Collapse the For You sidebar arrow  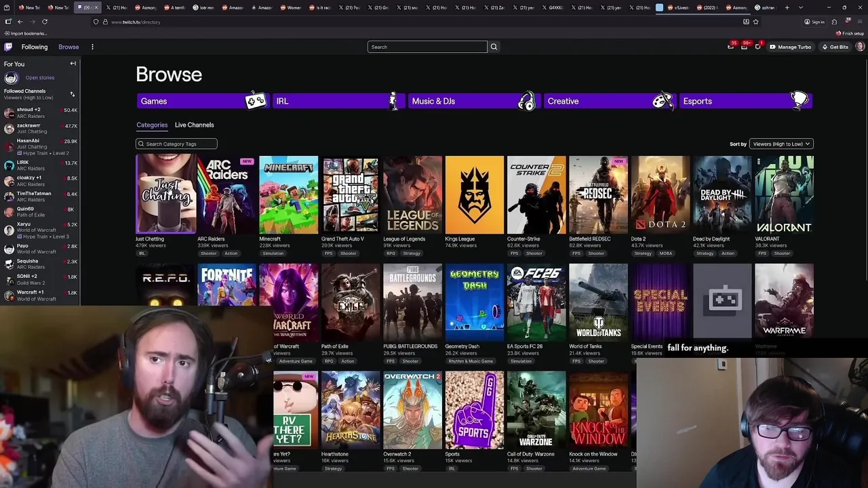click(x=73, y=64)
